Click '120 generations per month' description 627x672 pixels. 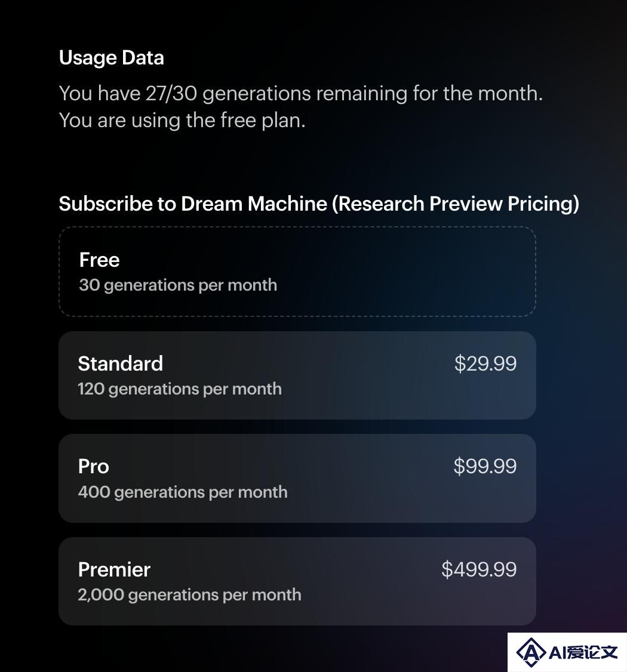click(x=180, y=389)
